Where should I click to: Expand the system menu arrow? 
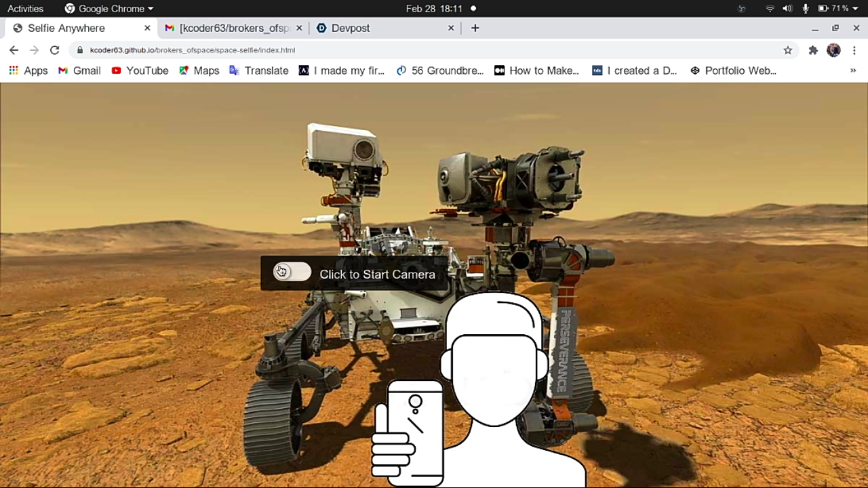(x=855, y=9)
